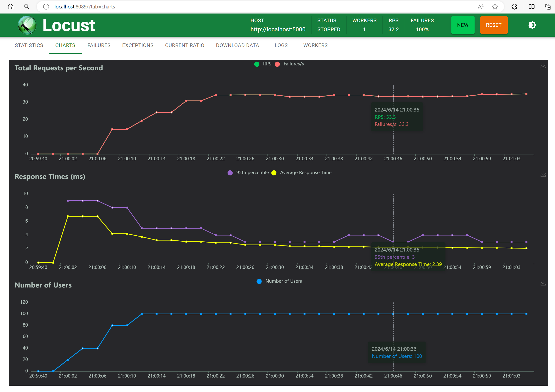The image size is (555, 392).
Task: Add page to favorites star icon
Action: click(495, 7)
